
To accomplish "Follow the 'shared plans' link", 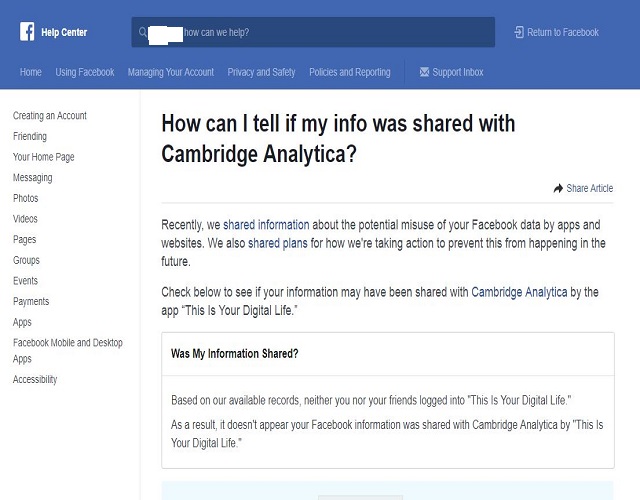I will point(278,243).
